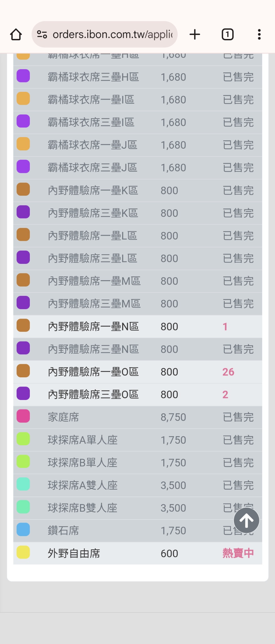Open the site info icon in the address bar

point(42,34)
